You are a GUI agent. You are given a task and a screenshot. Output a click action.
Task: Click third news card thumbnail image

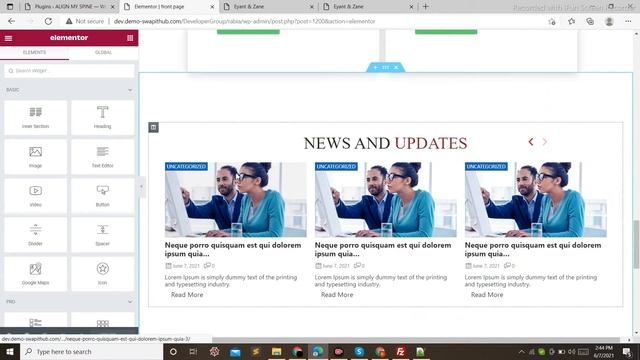click(x=536, y=200)
